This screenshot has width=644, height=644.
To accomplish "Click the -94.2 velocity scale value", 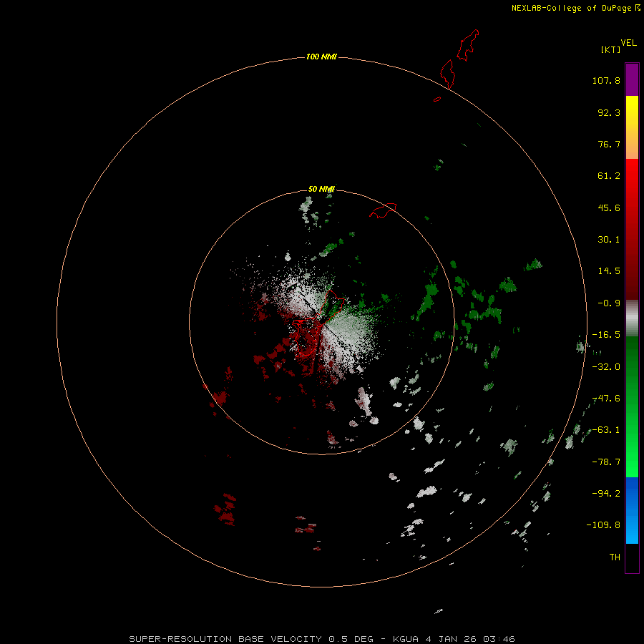I will click(x=606, y=494).
